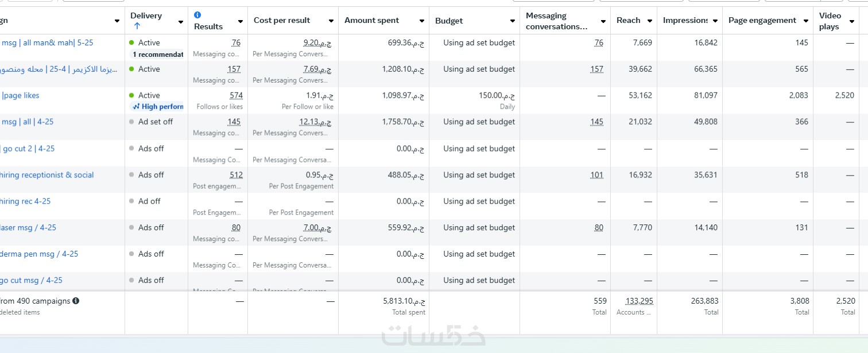The height and width of the screenshot is (353, 868).
Task: Open the Reach column dropdown arrow
Action: [650, 21]
